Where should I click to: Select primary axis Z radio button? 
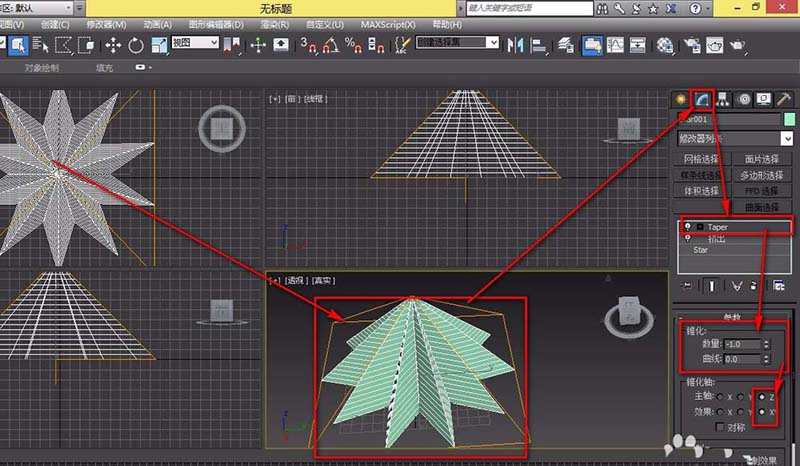coord(762,397)
